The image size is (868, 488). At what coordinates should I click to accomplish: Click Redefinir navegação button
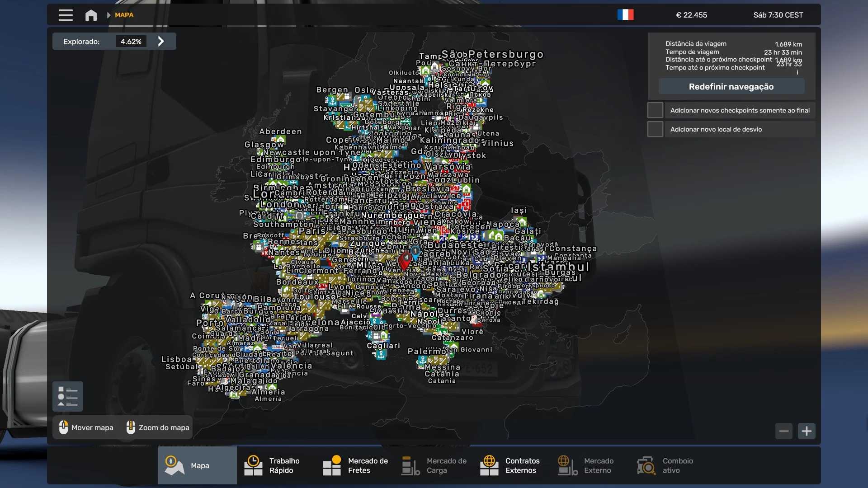pyautogui.click(x=731, y=87)
